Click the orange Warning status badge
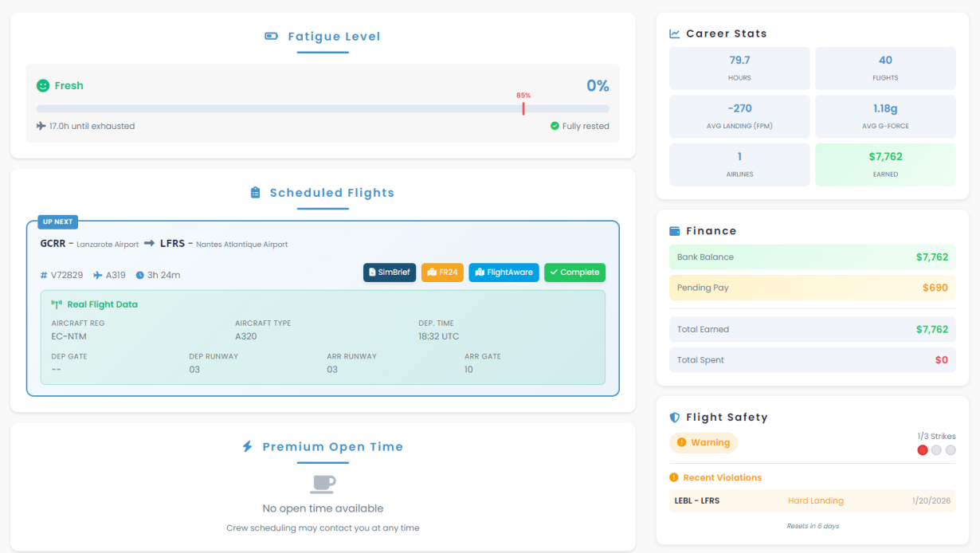The height and width of the screenshot is (553, 980). click(704, 443)
